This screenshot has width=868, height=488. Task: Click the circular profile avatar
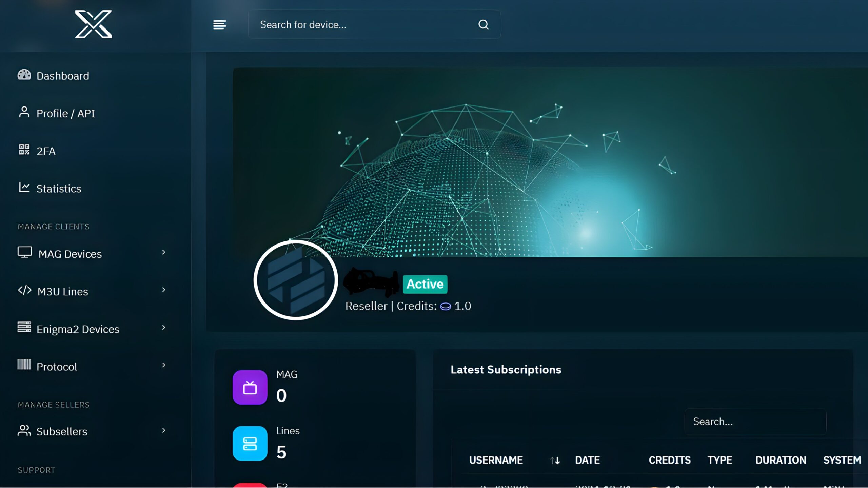pos(295,280)
